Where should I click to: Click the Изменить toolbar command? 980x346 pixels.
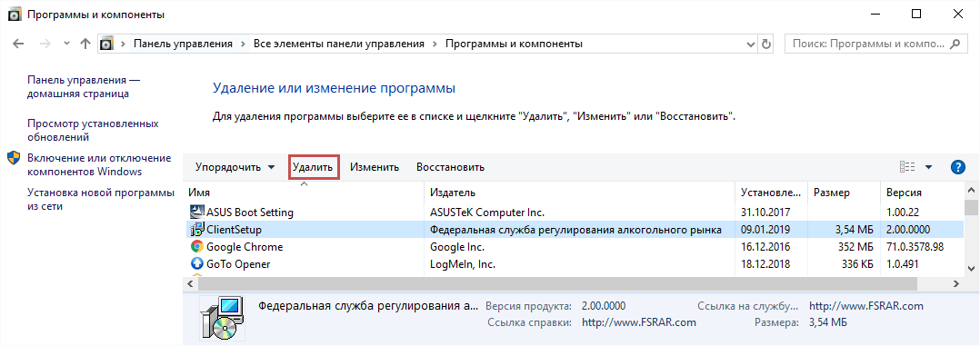click(375, 167)
